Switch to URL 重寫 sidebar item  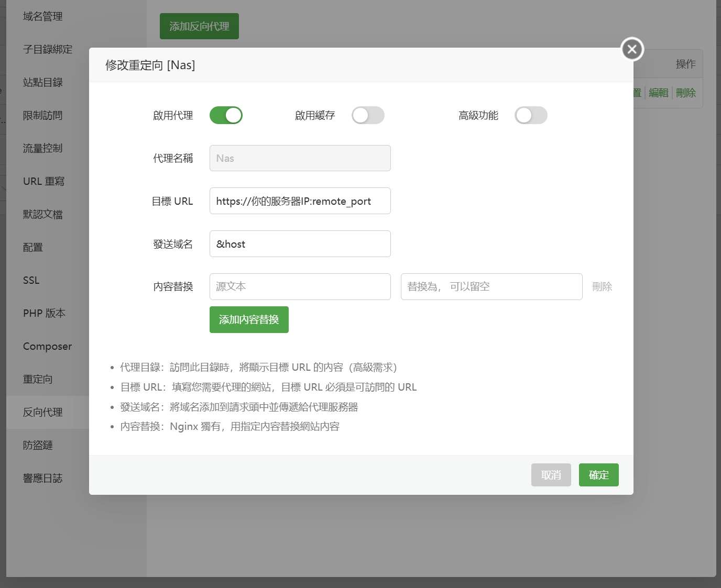(x=43, y=181)
